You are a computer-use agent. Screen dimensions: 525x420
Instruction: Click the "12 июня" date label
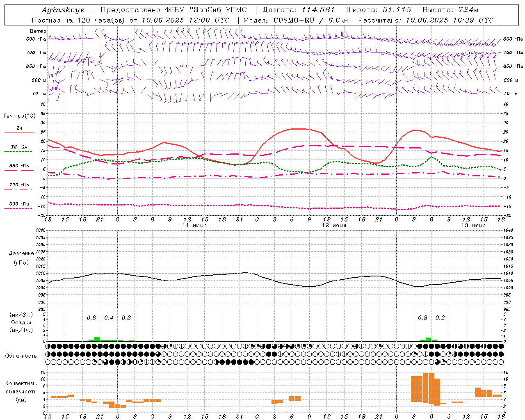(334, 226)
